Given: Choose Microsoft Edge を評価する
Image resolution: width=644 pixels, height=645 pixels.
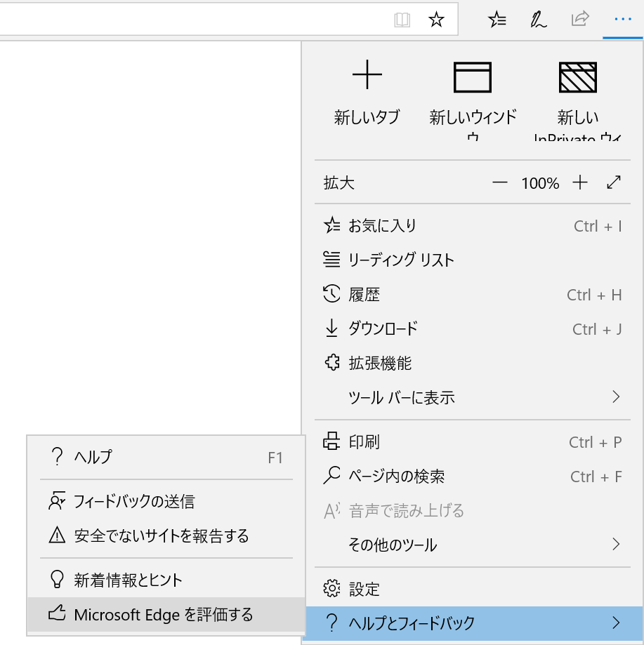Looking at the screenshot, I should 166,615.
